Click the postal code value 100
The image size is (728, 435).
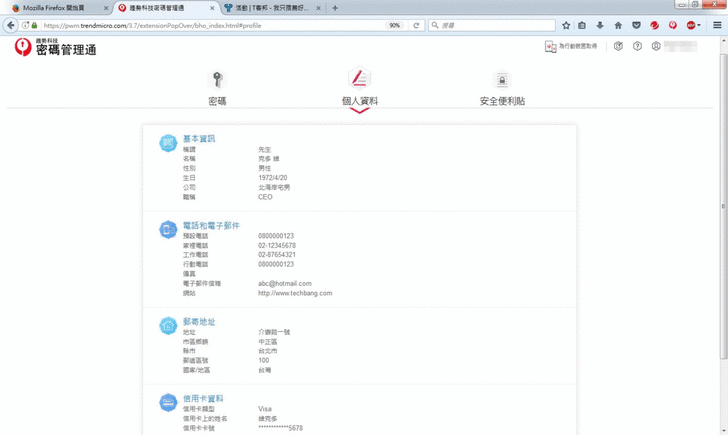[263, 360]
